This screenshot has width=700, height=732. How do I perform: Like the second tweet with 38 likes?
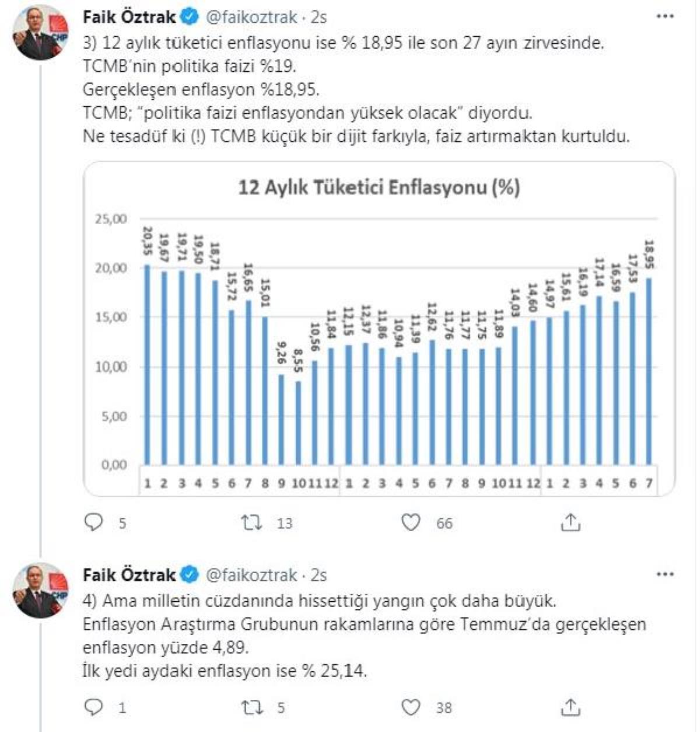[x=411, y=707]
